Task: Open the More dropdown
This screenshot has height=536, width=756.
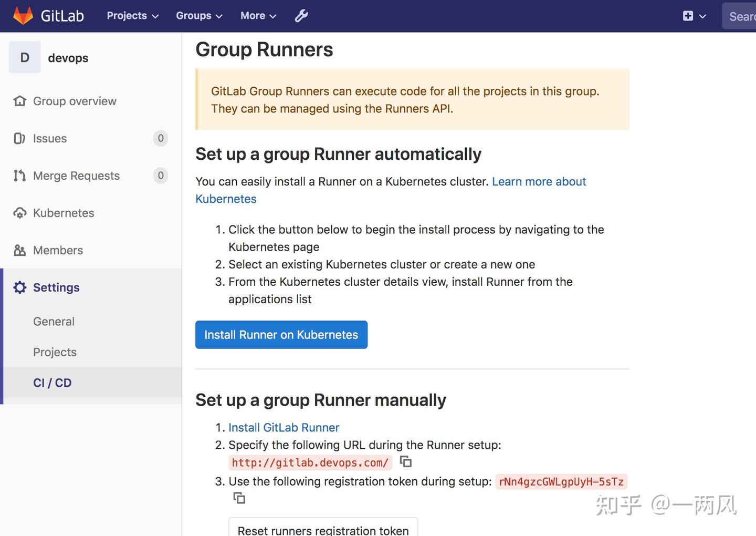Action: pos(257,16)
